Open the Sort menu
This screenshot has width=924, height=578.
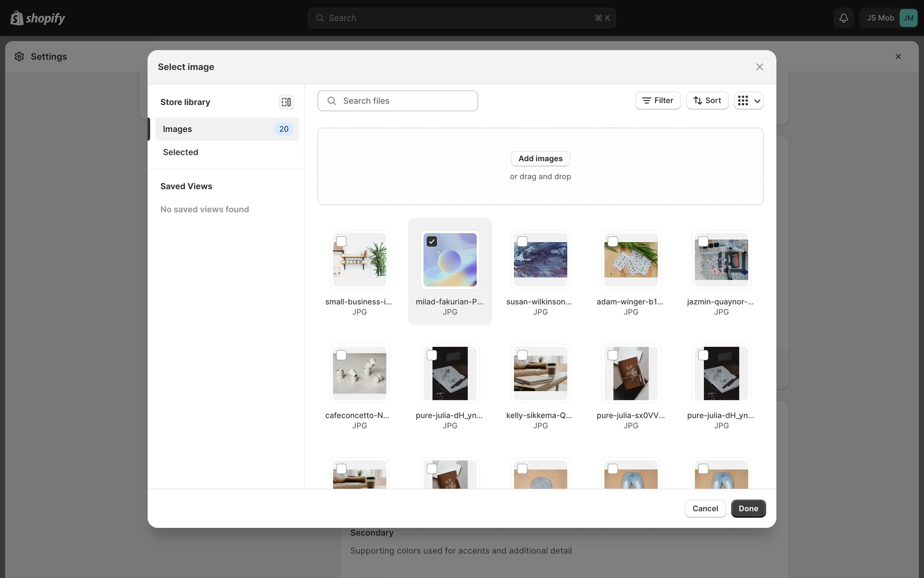pyautogui.click(x=707, y=101)
